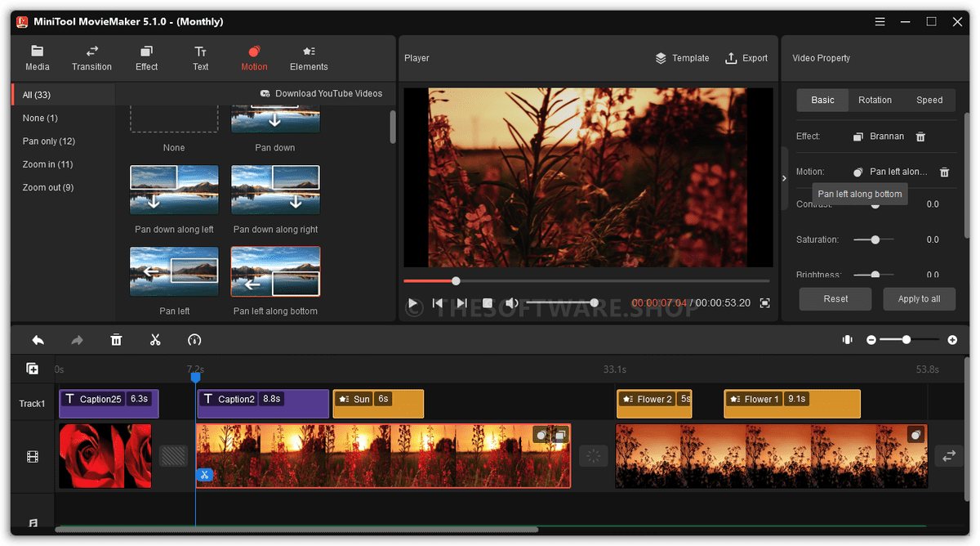Play the video preview

tap(413, 303)
